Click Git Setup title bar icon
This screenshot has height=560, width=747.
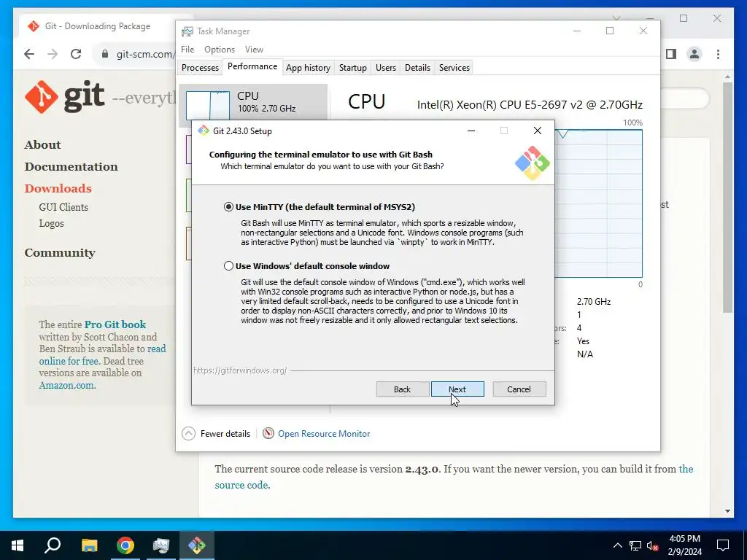coord(204,131)
